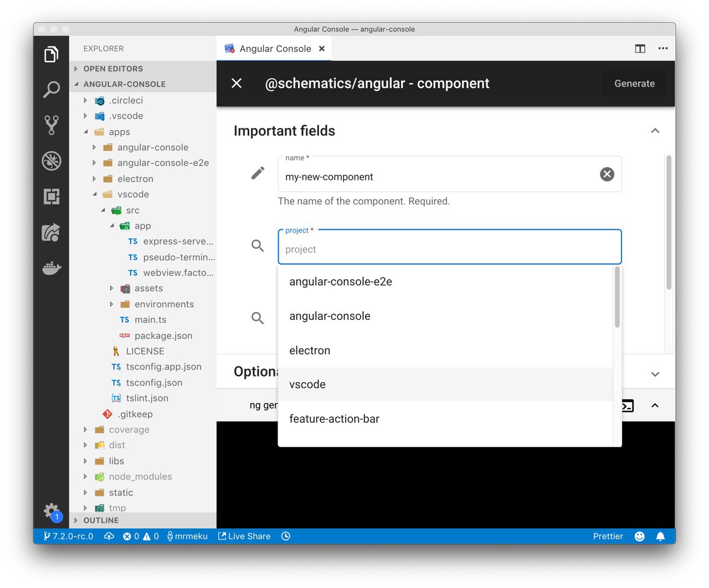Expand the angular-console folder
The image size is (709, 588).
tap(143, 147)
